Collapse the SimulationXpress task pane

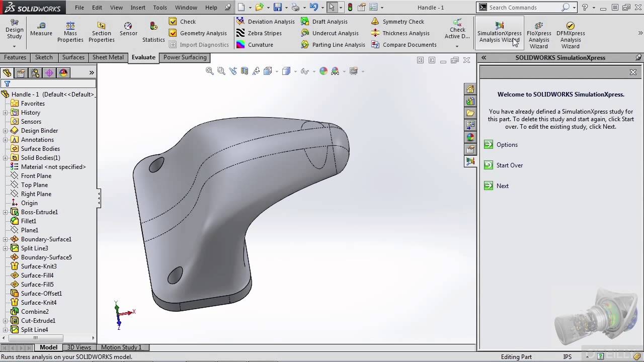(484, 57)
